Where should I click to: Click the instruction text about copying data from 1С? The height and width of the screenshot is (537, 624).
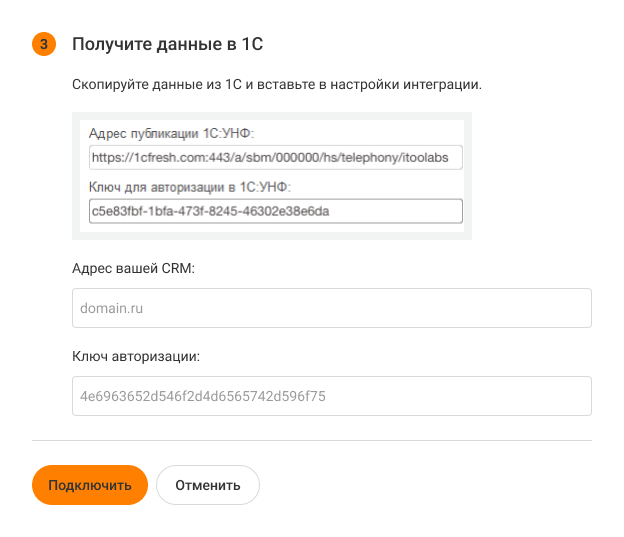(277, 84)
